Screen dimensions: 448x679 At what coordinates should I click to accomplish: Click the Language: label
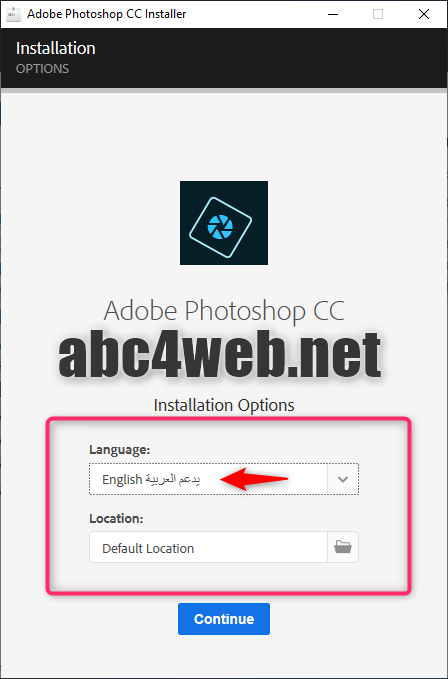click(x=119, y=449)
